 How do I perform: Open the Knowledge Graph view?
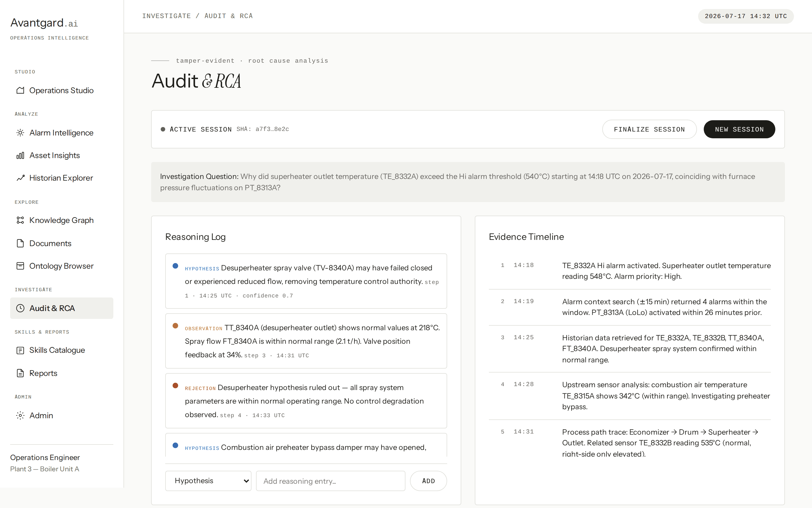coord(62,220)
